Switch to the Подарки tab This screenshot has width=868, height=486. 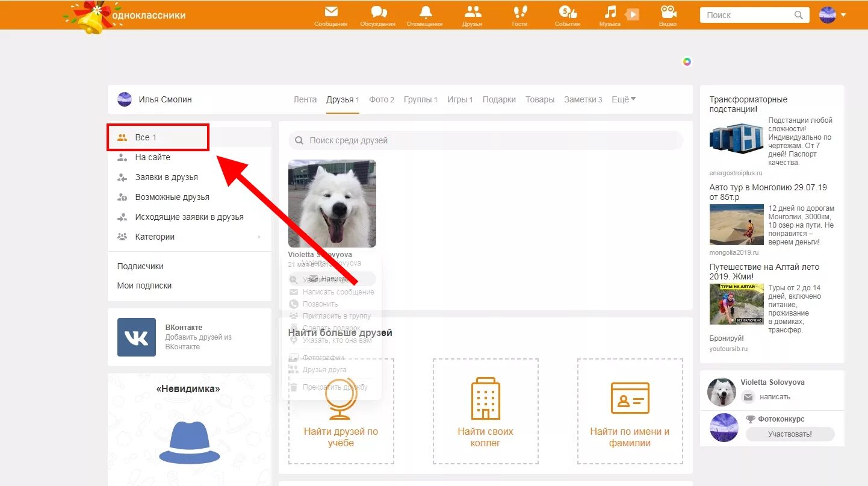(499, 99)
